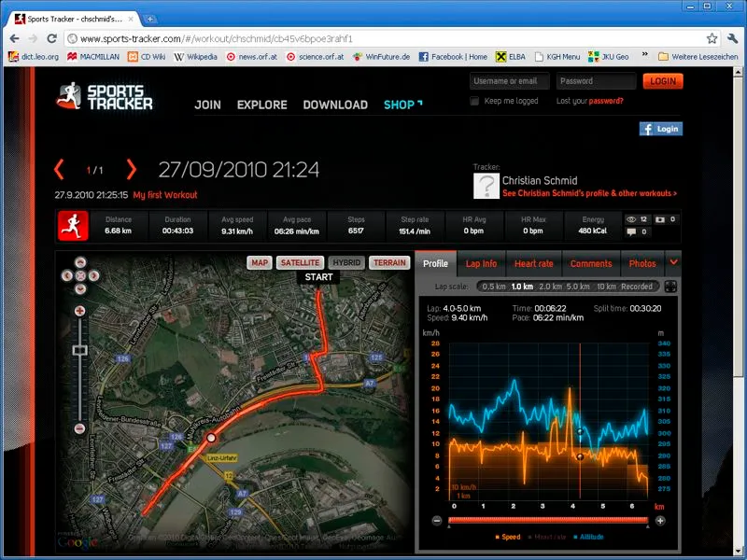Open the JOIN page
Viewport: 747px width, 560px height.
pyautogui.click(x=207, y=105)
